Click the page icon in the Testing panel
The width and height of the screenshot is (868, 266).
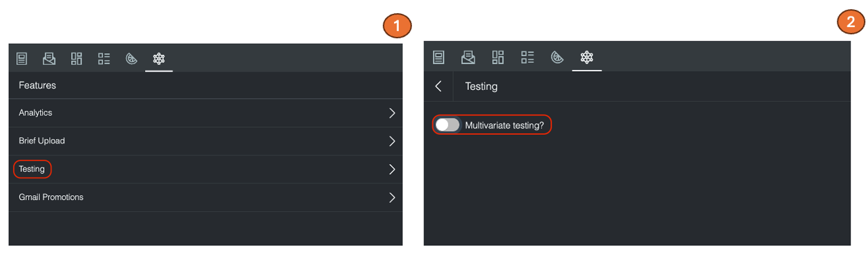(x=439, y=57)
